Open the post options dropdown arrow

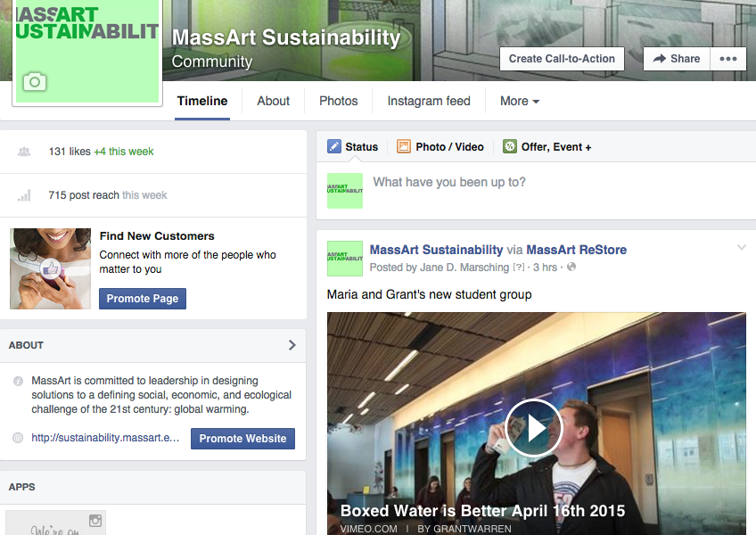pos(742,248)
